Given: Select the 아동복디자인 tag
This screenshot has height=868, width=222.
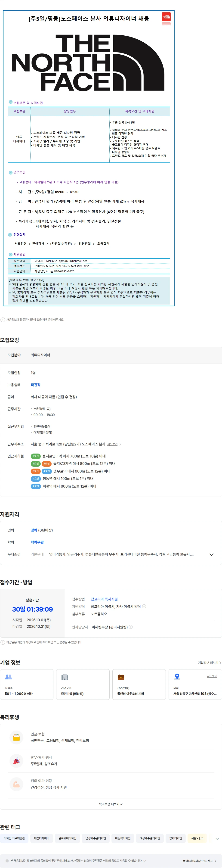Looking at the screenshot, I should tap(123, 838).
